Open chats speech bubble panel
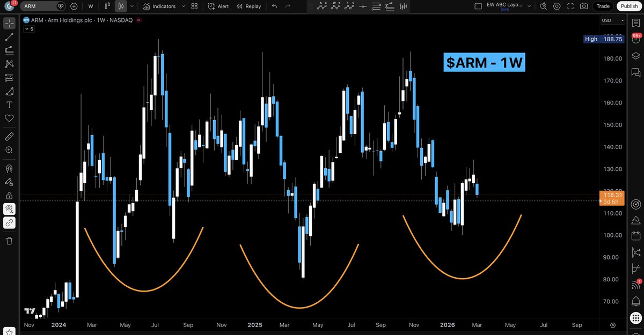This screenshot has height=335, width=644. [636, 71]
